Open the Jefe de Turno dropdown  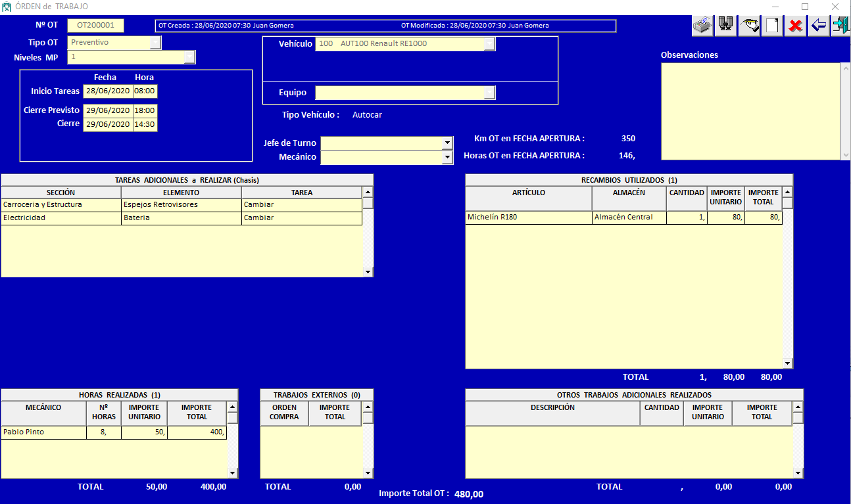click(448, 143)
